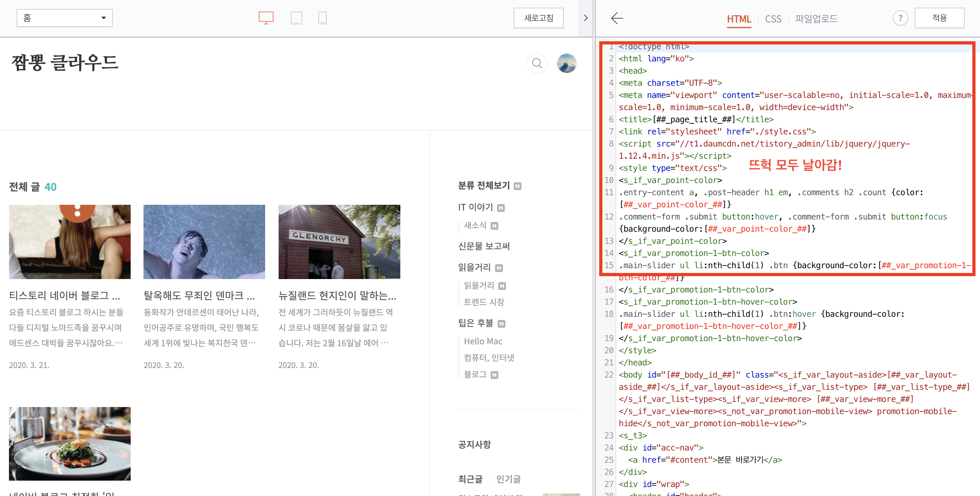The width and height of the screenshot is (980, 496).
Task: Click code line 20 closing style tag
Action: [x=637, y=350]
